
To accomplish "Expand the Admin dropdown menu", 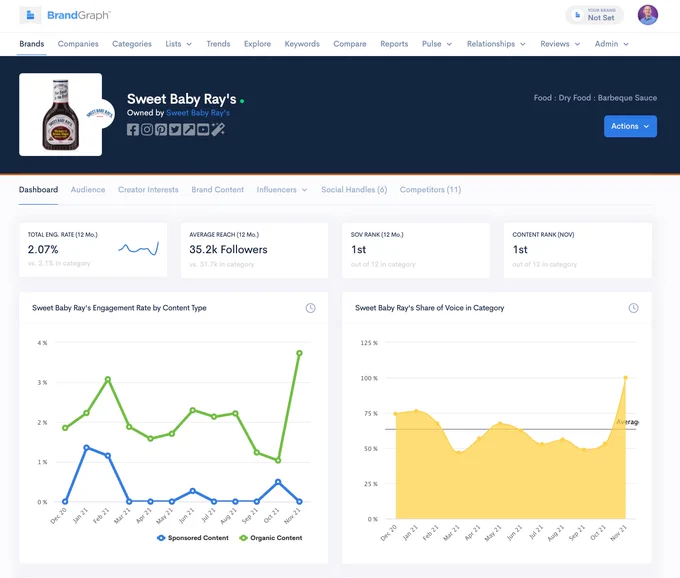I will click(x=611, y=44).
